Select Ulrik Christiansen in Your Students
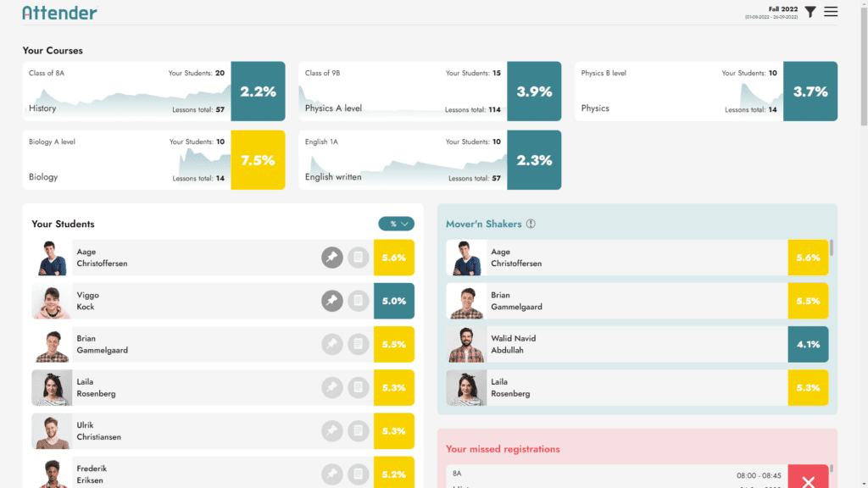Image resolution: width=868 pixels, height=488 pixels. click(x=98, y=431)
